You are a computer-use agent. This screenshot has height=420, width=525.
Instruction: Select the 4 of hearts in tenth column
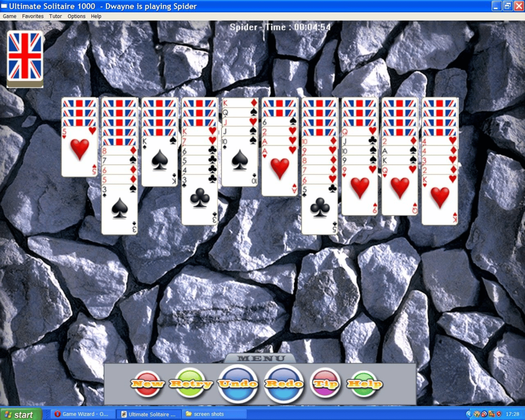pyautogui.click(x=440, y=141)
